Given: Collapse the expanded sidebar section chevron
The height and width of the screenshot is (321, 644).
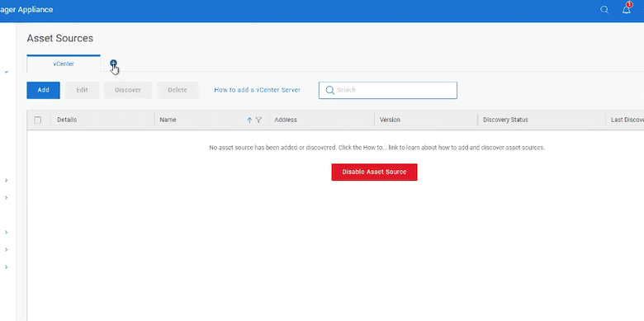Looking at the screenshot, I should coord(7,72).
